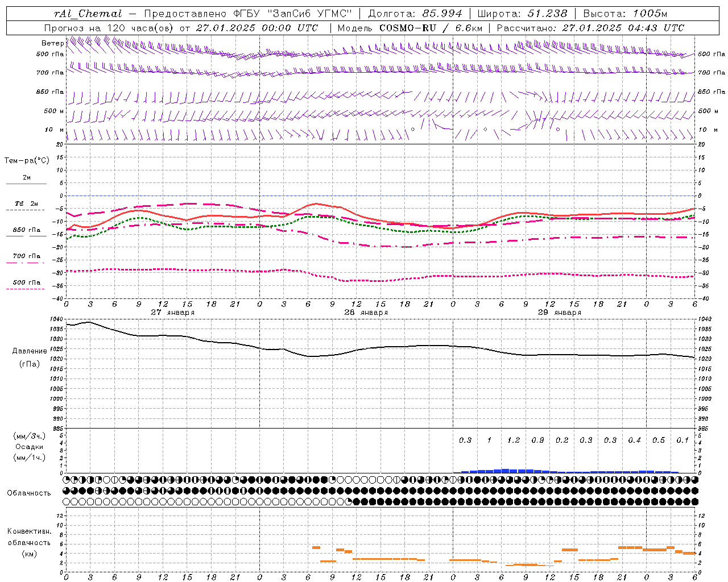Select the "Тем-ра(°C)" temperature label
Screen dimensions: 728x582
coord(27,160)
